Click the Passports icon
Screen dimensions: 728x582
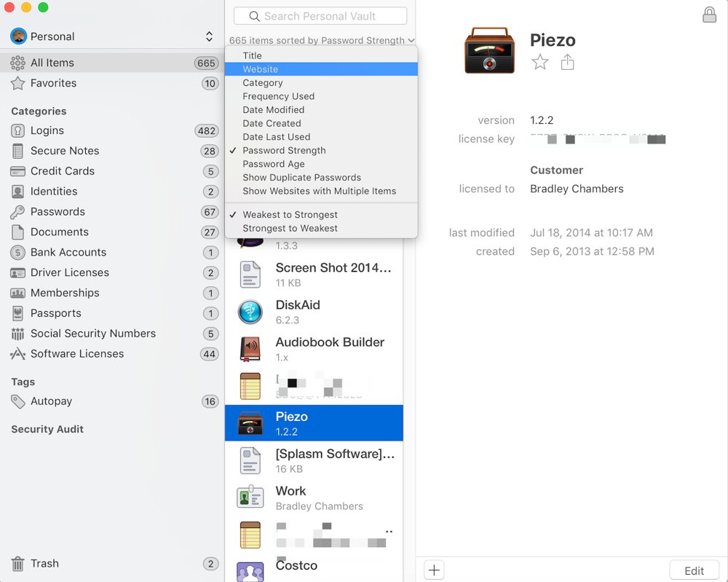point(17,313)
